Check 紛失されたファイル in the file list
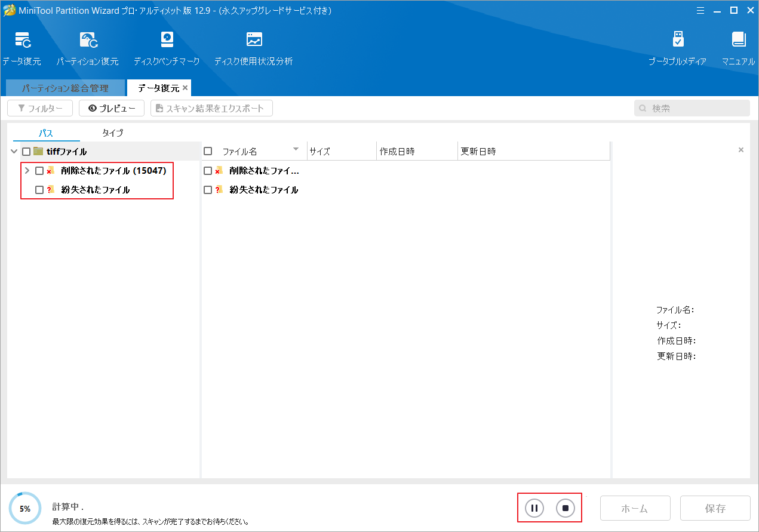 pos(207,189)
